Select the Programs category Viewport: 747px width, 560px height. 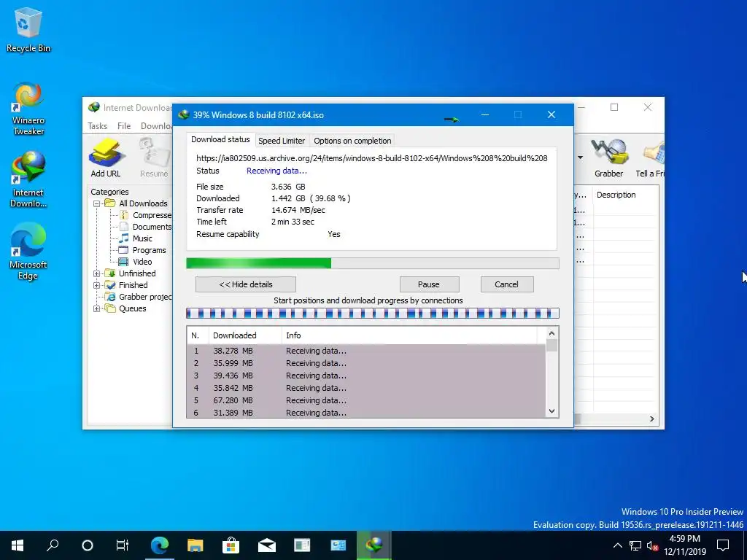click(x=142, y=250)
